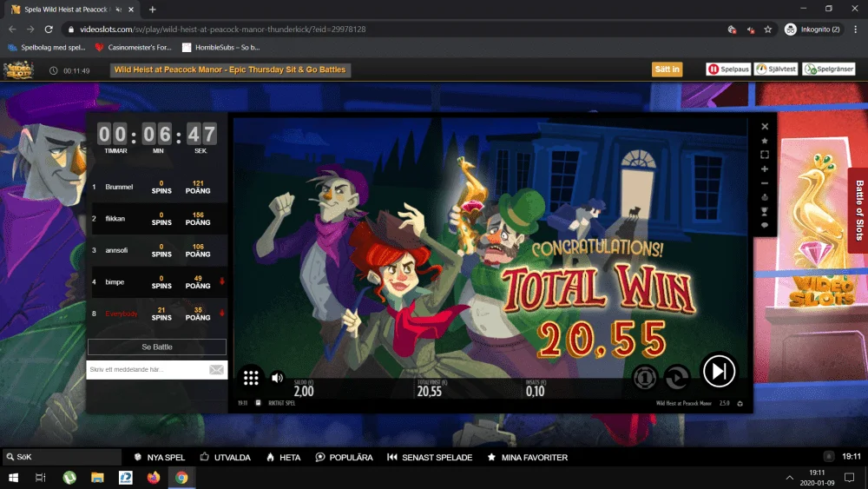The image size is (868, 489).
Task: Focus the Sök search field
Action: 62,457
